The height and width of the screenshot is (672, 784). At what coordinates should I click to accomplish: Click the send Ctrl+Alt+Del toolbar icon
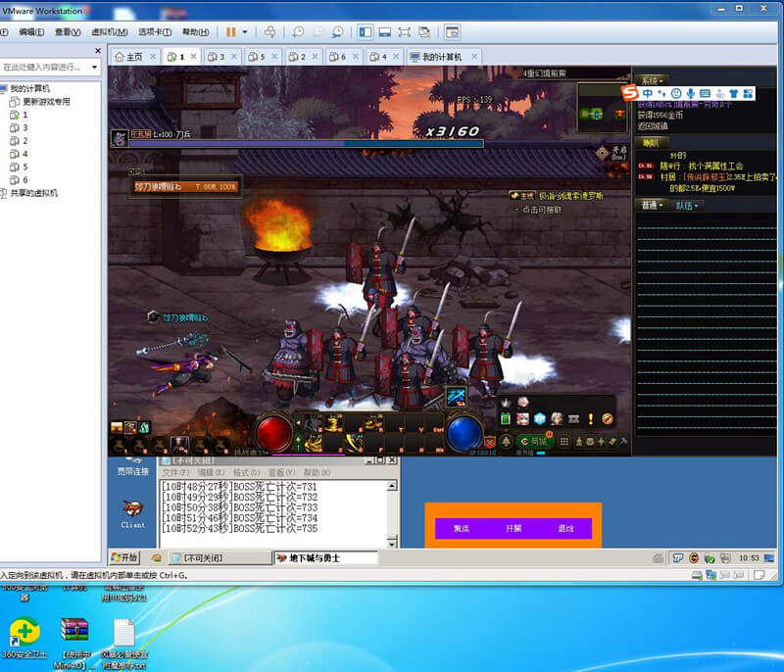(270, 32)
